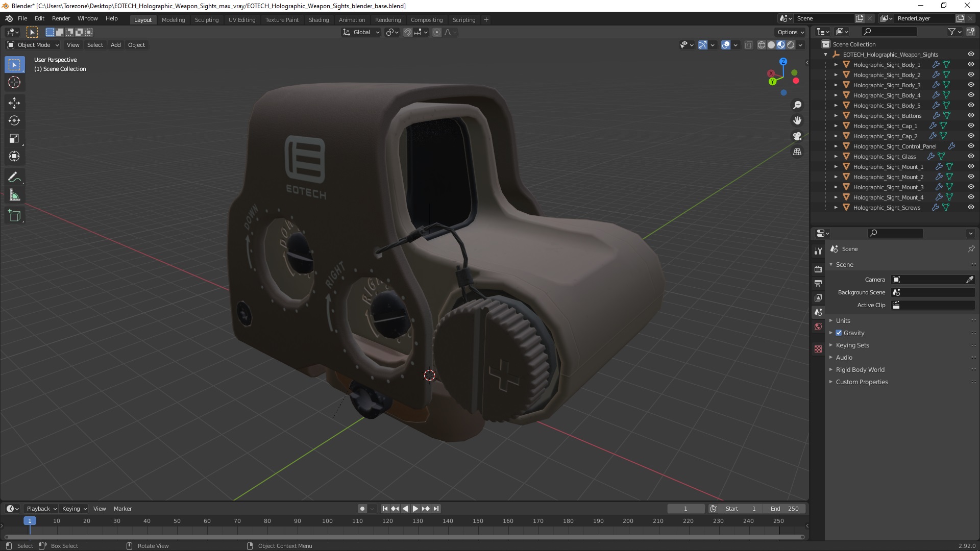Screen dimensions: 980x551
Task: Toggle camera view icon
Action: [x=797, y=136]
